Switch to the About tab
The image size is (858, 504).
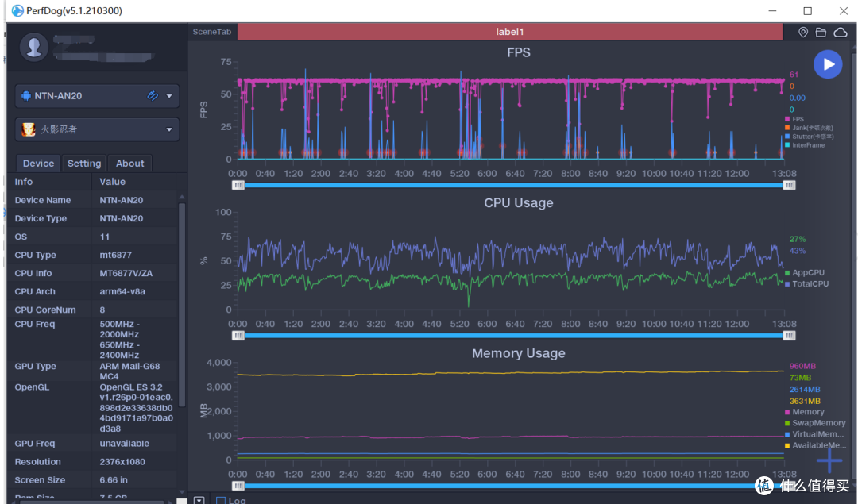point(129,164)
